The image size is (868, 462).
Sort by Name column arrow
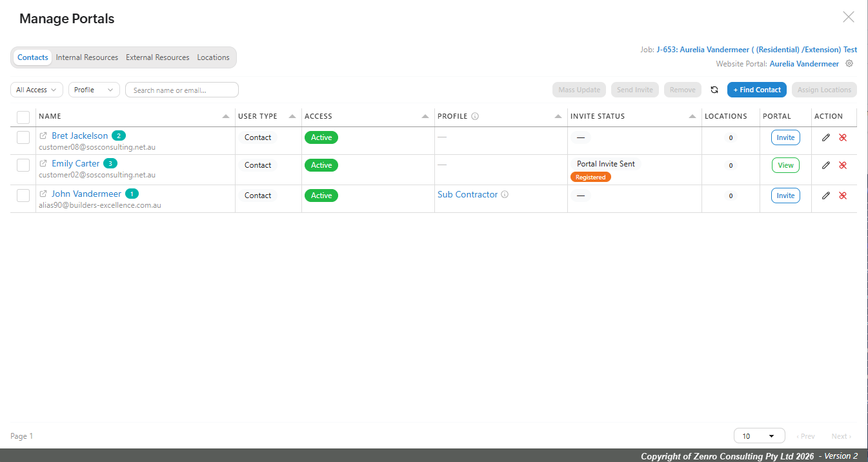tap(226, 117)
